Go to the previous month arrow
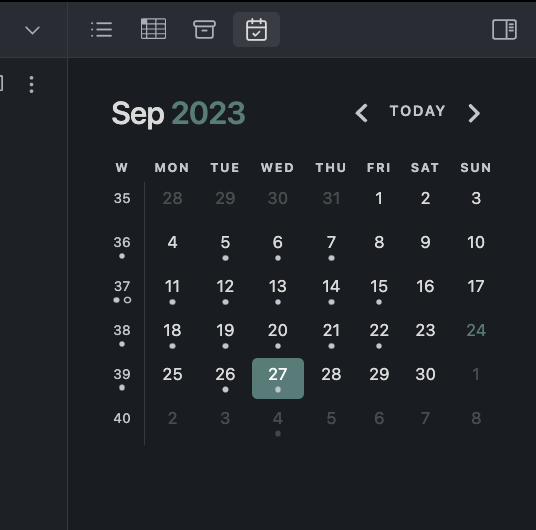The width and height of the screenshot is (536, 530). click(x=362, y=113)
